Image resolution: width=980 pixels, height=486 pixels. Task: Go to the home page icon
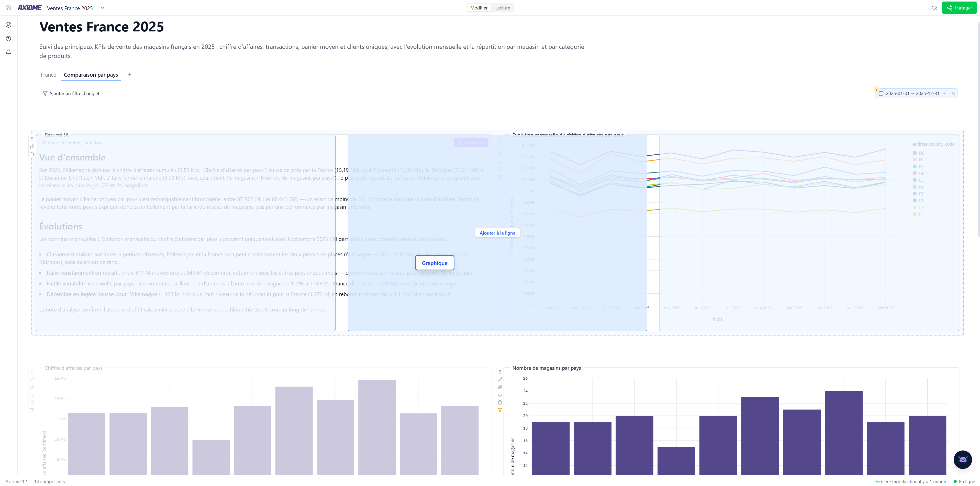pyautogui.click(x=8, y=8)
